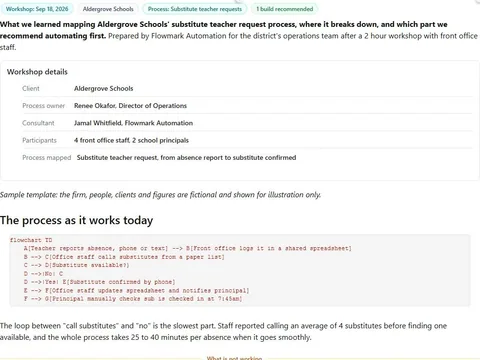Click the '1 build recommended' tag

pyautogui.click(x=285, y=9)
